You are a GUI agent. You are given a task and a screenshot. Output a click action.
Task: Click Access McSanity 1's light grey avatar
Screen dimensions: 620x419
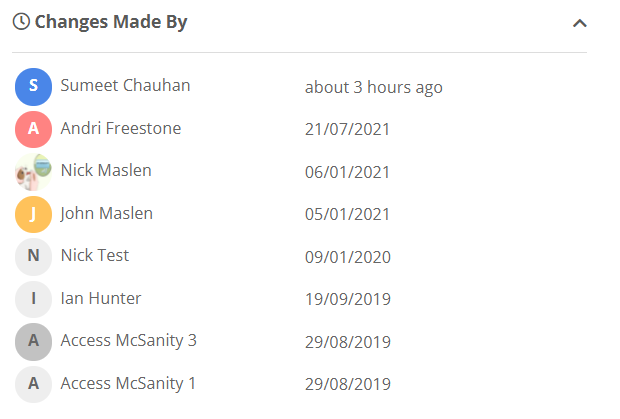tap(33, 384)
